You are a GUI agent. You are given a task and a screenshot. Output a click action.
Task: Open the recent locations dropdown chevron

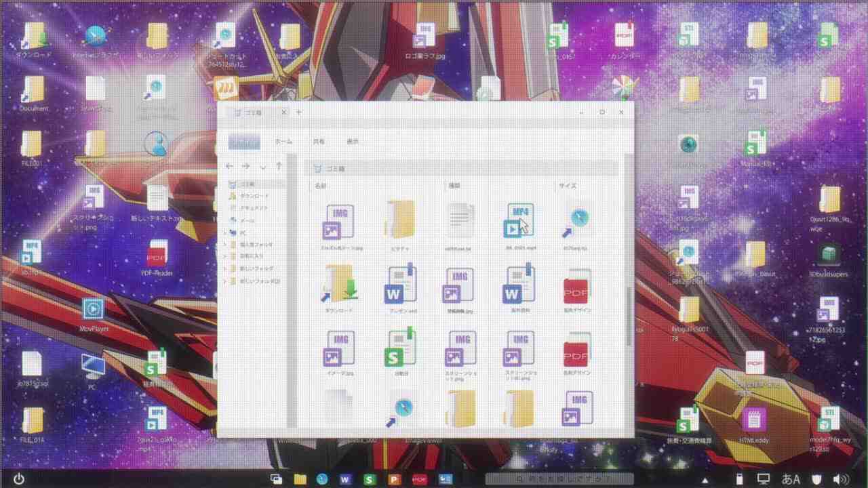[263, 167]
